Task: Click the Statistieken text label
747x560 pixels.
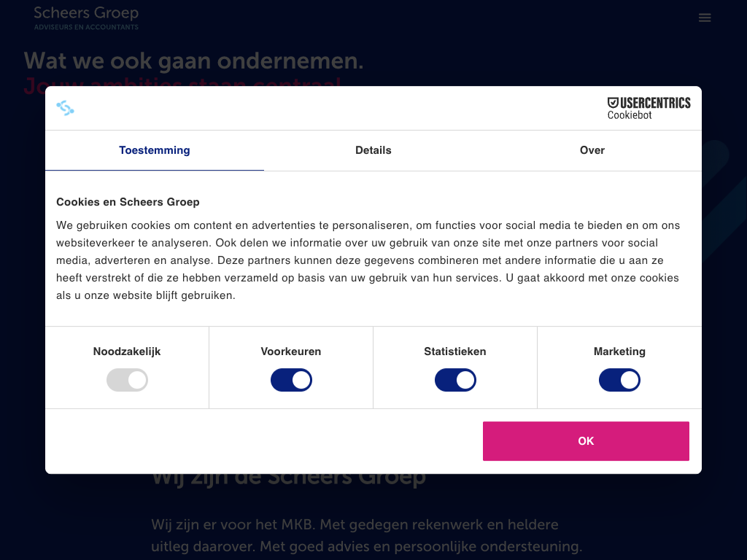Action: point(455,351)
